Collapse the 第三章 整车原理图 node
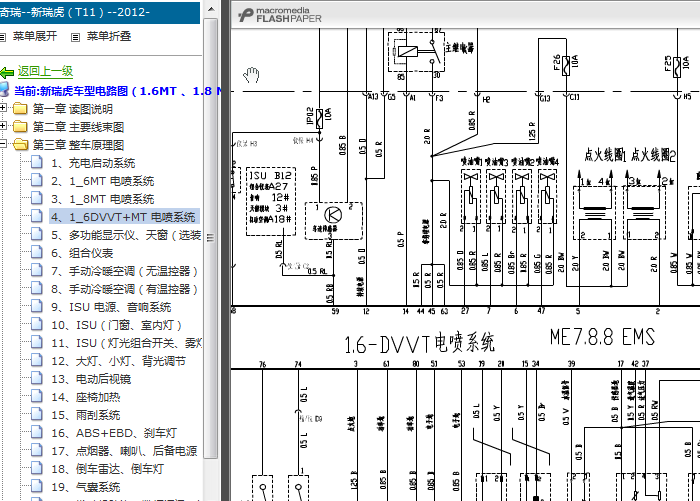The width and height of the screenshot is (700, 501). click(3, 144)
